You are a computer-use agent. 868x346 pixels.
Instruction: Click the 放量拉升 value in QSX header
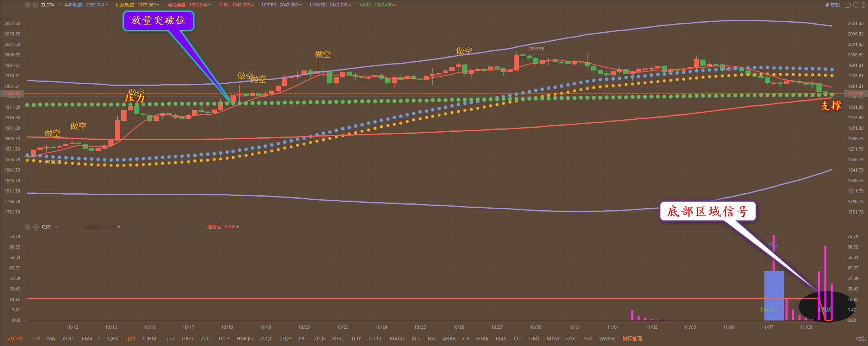click(x=111, y=227)
